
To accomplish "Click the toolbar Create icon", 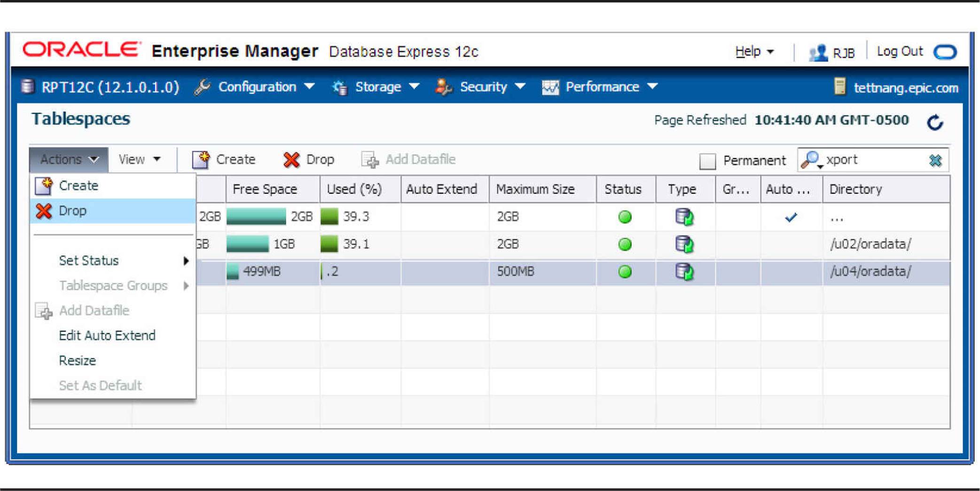I will pyautogui.click(x=201, y=160).
